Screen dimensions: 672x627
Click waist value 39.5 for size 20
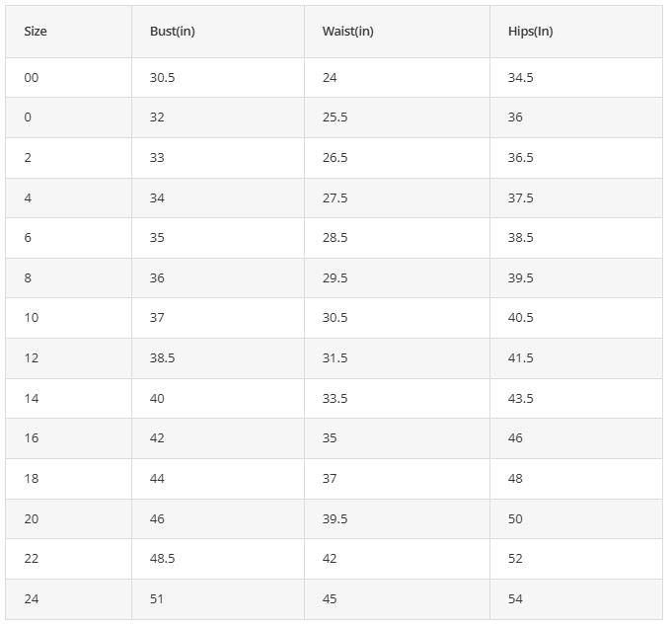coord(335,519)
